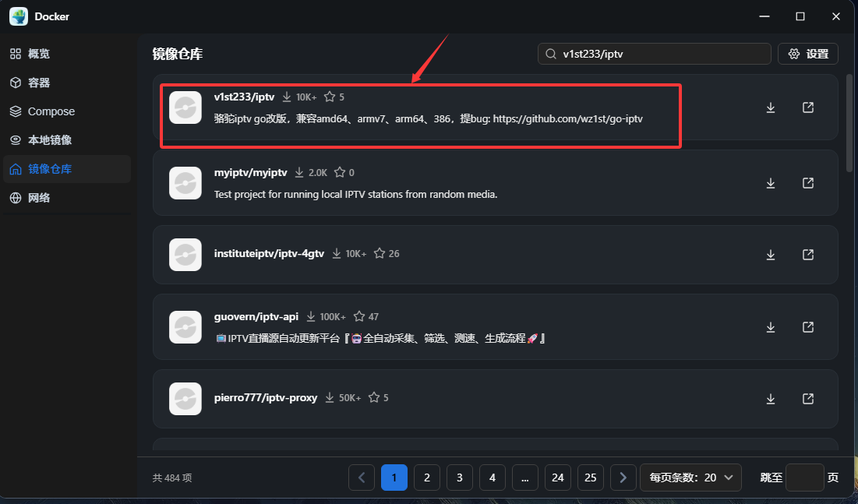Click the v1st233/iptv description with GitHub link
Screen dimensions: 858x504
(429, 118)
